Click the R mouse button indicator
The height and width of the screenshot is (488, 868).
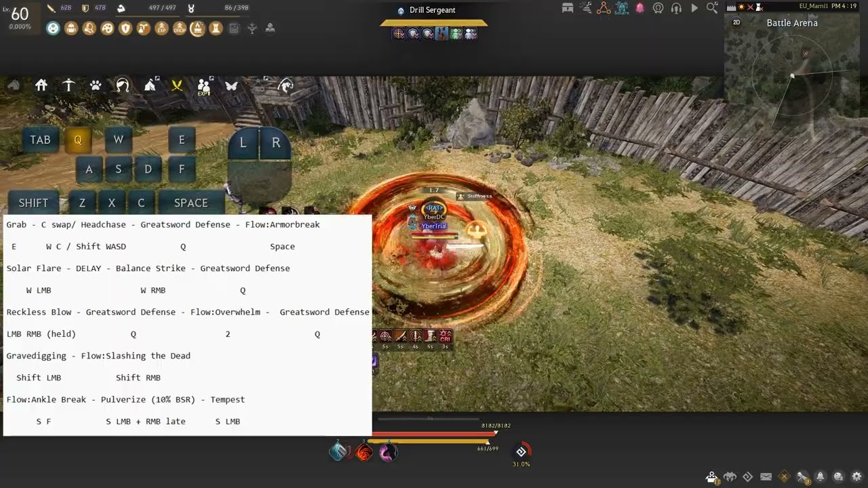pos(275,143)
